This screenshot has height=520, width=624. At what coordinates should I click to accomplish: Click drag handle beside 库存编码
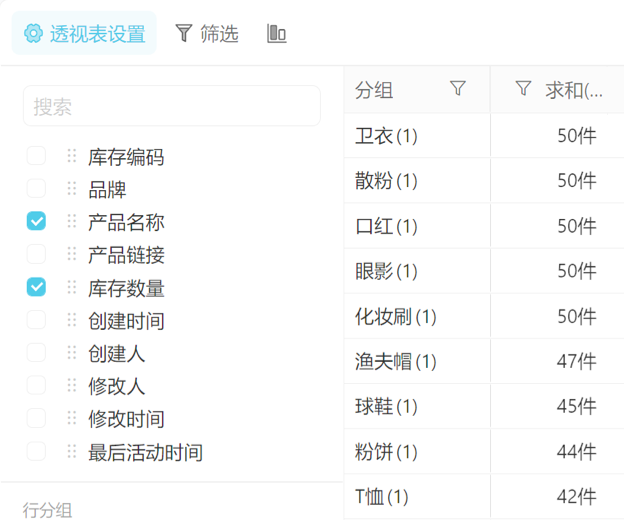point(71,156)
